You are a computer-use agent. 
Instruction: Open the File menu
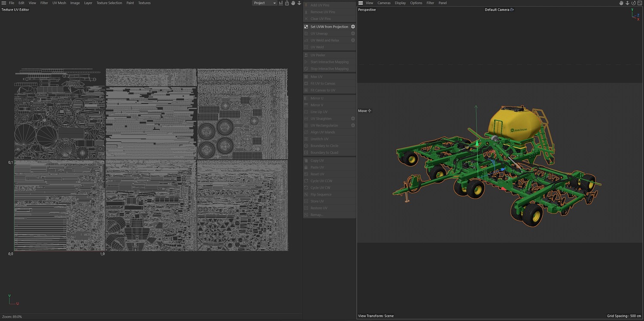[12, 3]
